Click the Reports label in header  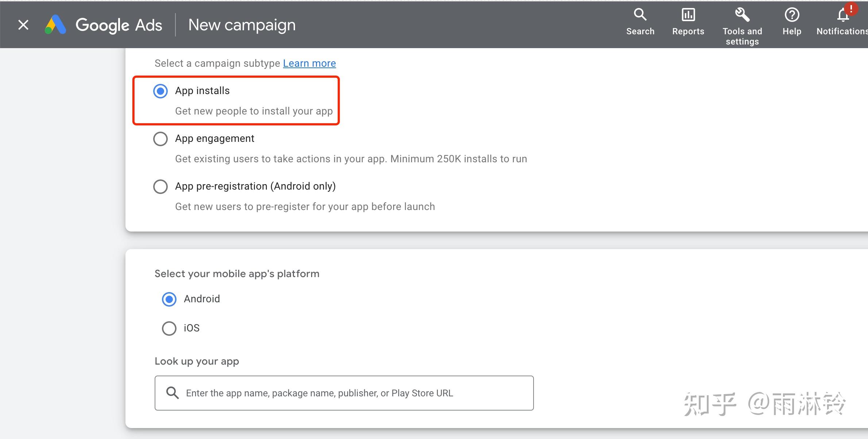688,31
